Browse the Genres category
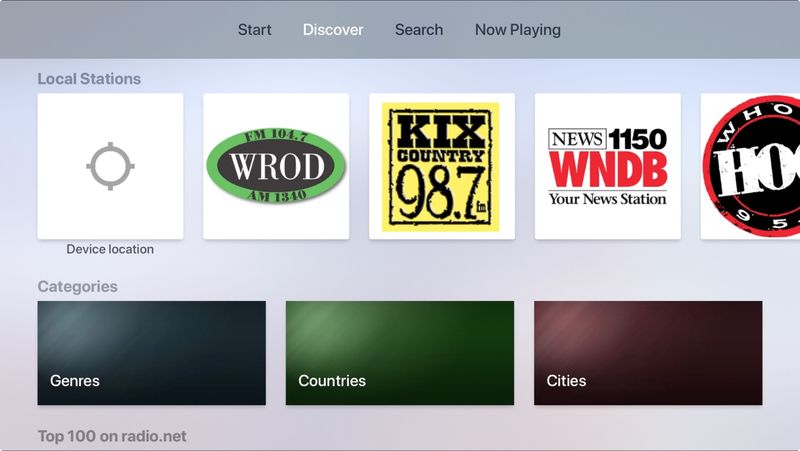Viewport: 800px width, 451px height. pos(152,353)
